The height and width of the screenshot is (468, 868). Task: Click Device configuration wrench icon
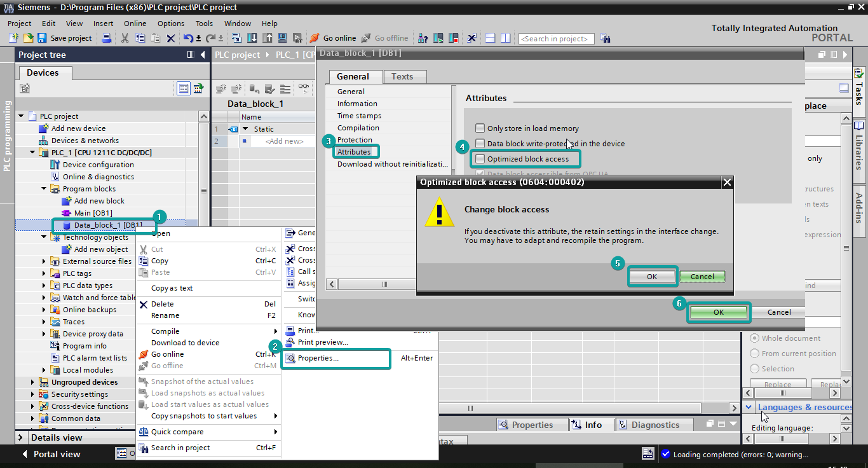(55, 165)
